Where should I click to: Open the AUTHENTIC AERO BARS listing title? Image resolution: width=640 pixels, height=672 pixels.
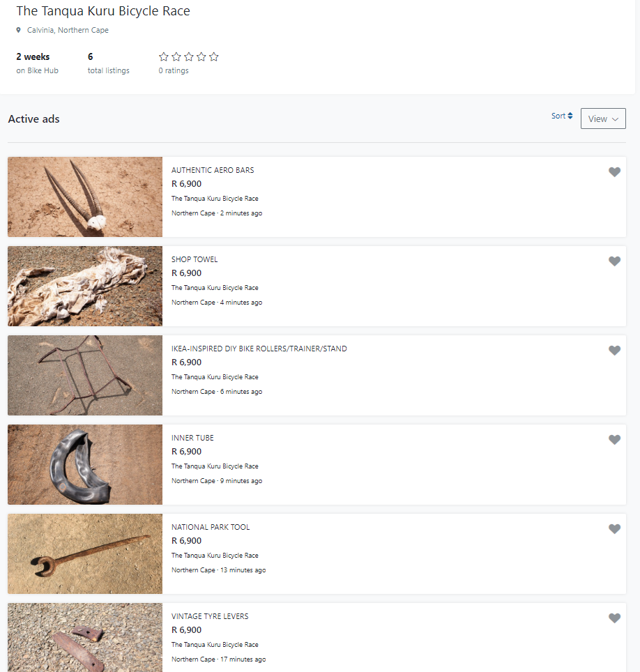213,170
